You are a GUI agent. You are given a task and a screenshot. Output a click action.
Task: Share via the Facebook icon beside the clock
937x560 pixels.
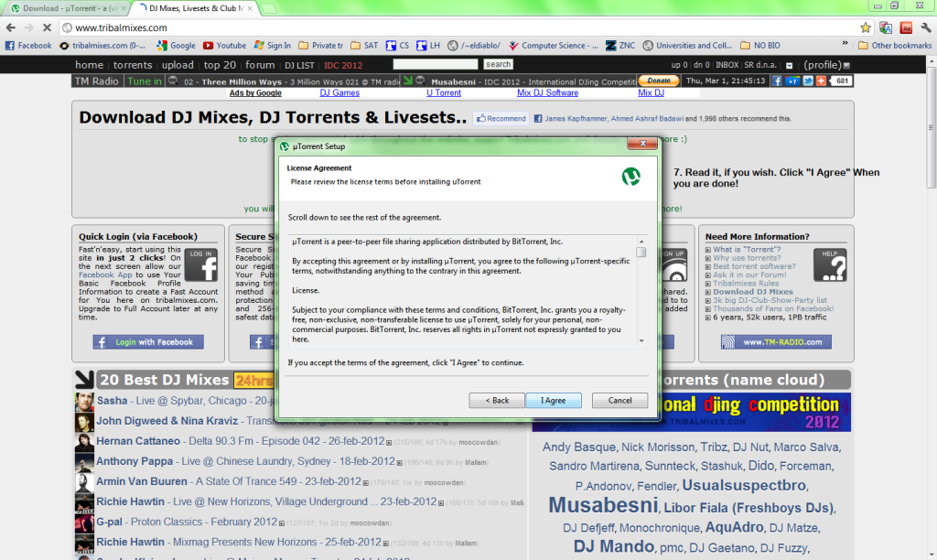pos(776,81)
